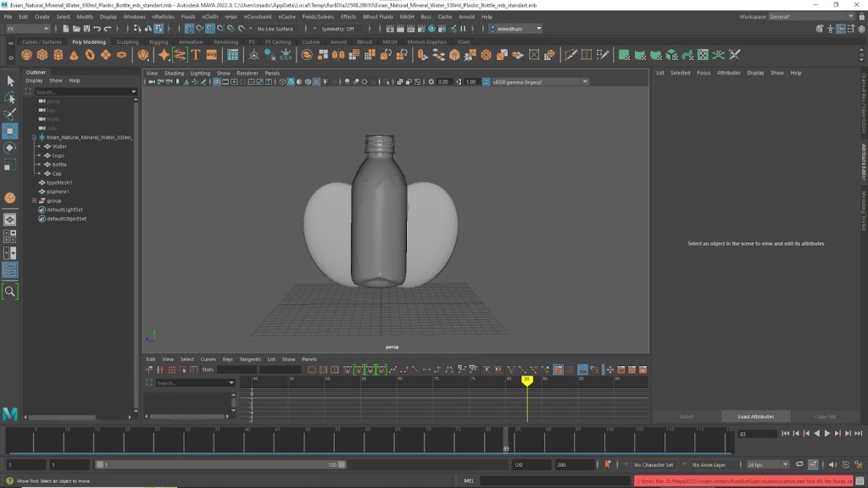Click the polygon Type text tool icon
Image resolution: width=868 pixels, height=488 pixels.
(195, 55)
